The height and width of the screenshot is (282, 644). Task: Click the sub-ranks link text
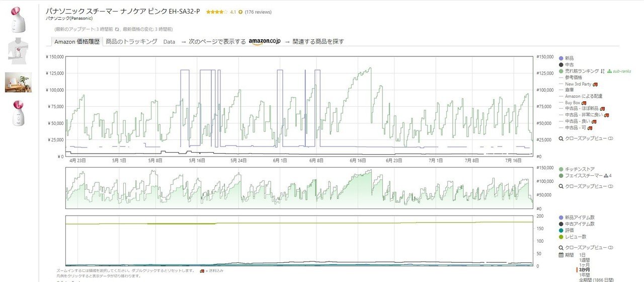[622, 71]
